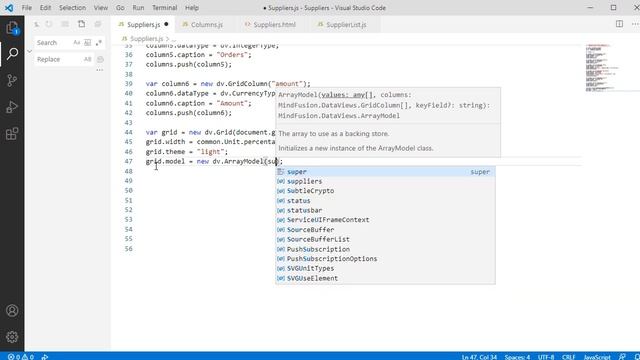The image size is (640, 360).
Task: Open the Selection menu
Action: tap(72, 7)
